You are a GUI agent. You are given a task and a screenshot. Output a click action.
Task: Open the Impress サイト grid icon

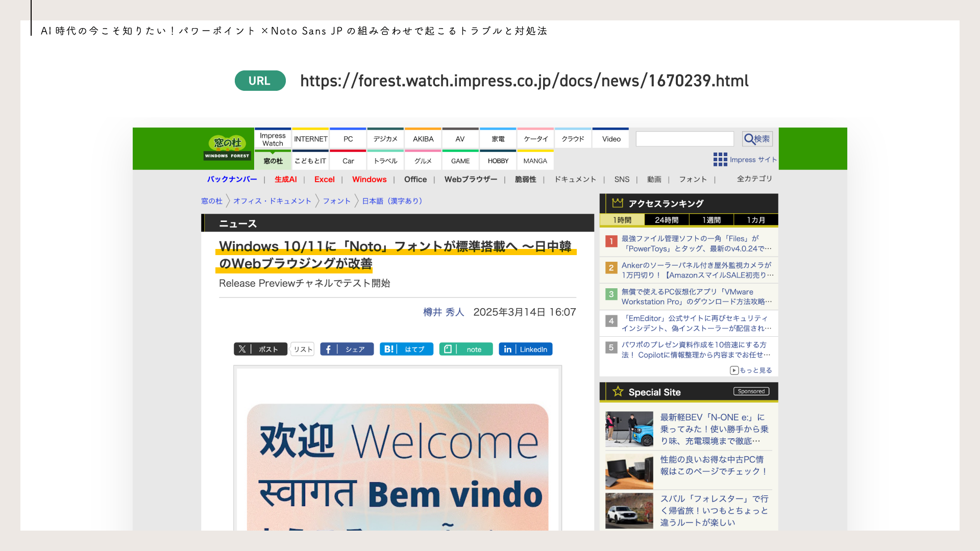point(720,159)
